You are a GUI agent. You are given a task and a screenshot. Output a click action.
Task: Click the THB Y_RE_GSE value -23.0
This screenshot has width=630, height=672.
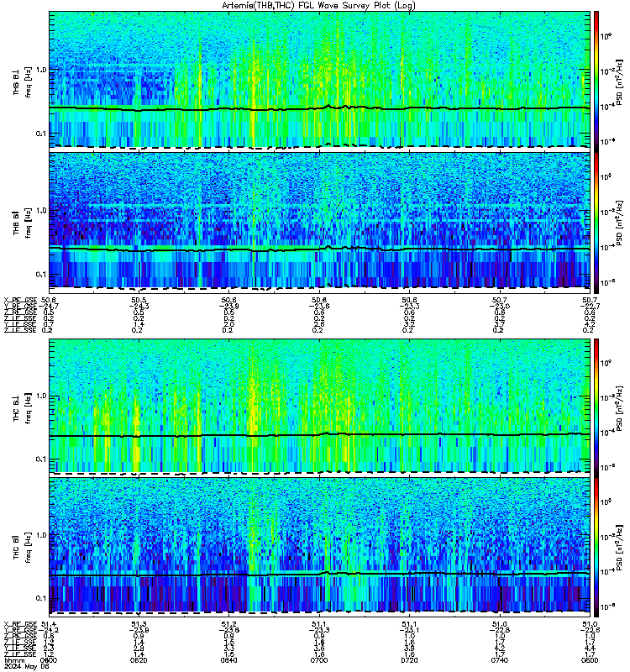[x=500, y=306]
